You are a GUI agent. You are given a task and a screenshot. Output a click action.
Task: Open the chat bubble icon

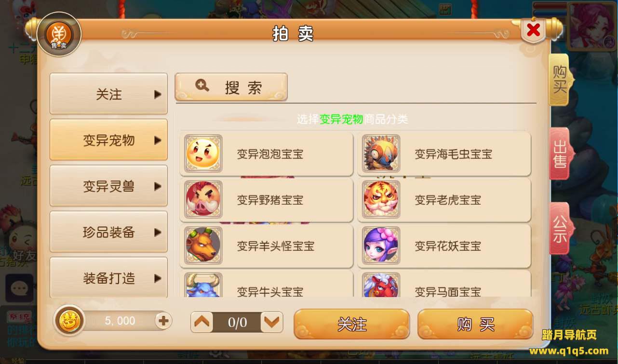pos(19,288)
